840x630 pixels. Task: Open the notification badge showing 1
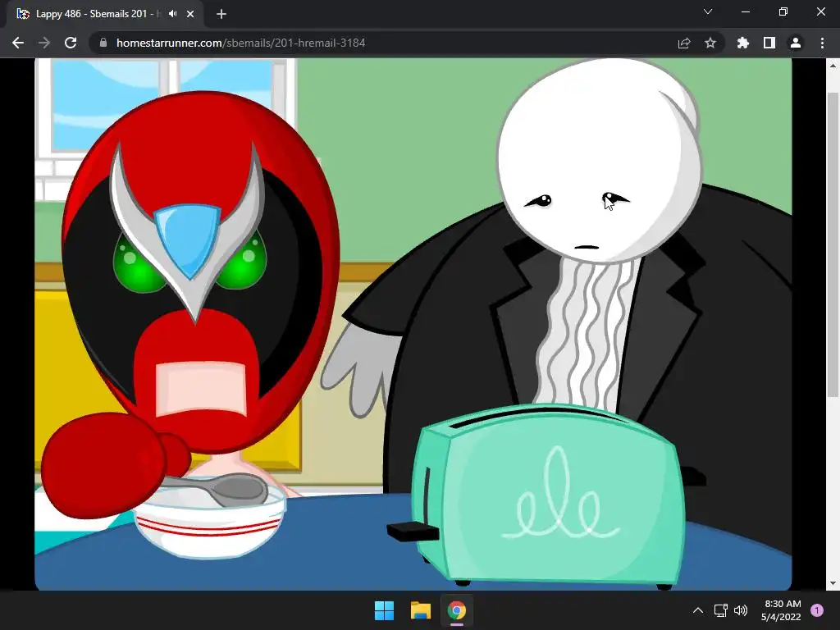817,610
